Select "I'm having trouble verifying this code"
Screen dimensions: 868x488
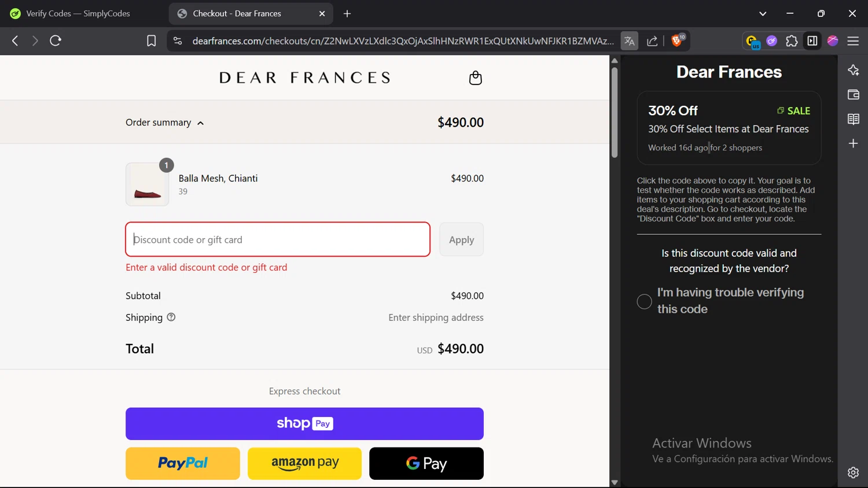(x=644, y=301)
